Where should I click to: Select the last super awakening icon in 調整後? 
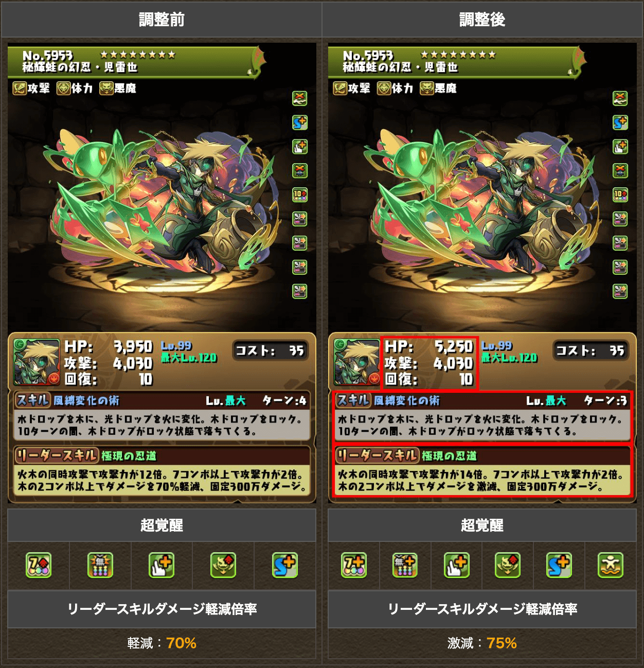pyautogui.click(x=611, y=565)
